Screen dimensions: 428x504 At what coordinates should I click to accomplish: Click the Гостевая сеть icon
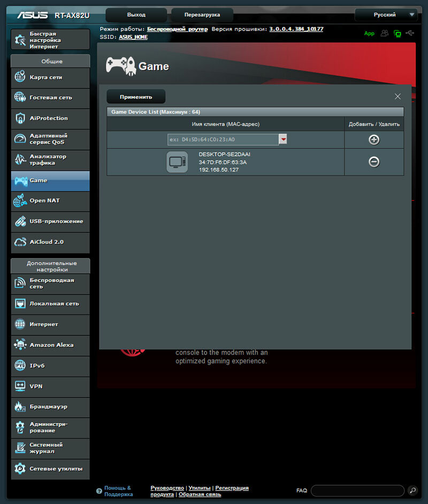coord(20,97)
